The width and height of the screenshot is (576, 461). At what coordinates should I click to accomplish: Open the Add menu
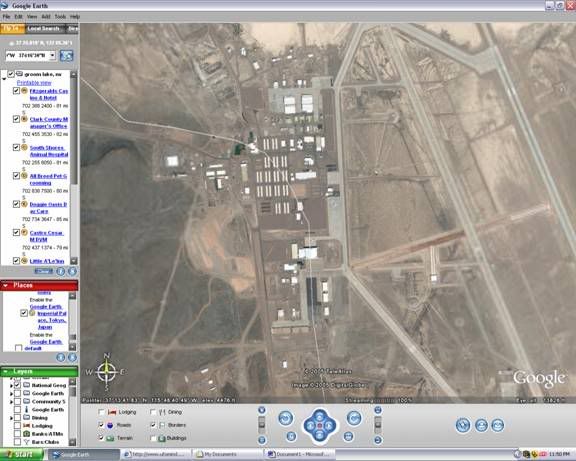point(46,17)
